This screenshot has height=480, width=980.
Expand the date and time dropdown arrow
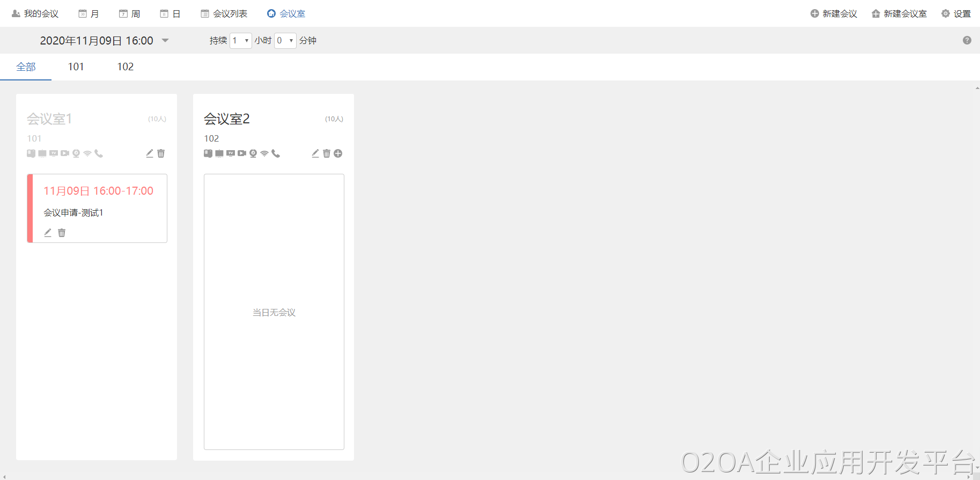pos(165,40)
